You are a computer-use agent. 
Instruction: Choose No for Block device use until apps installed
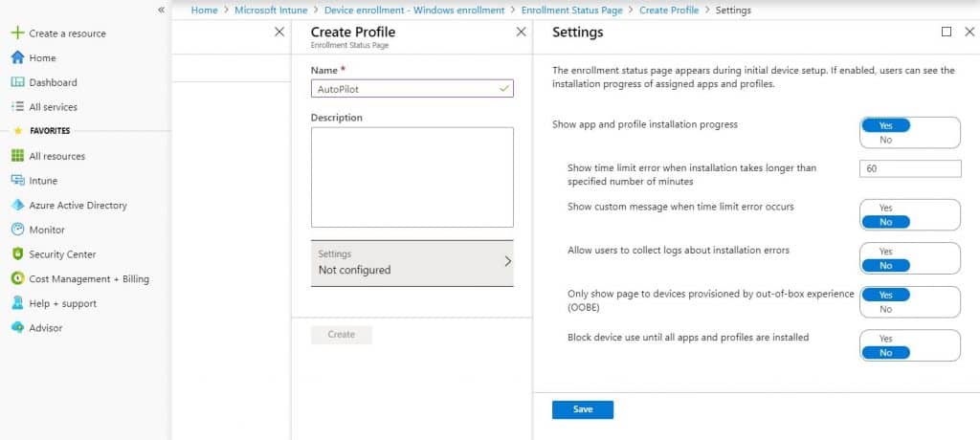[x=885, y=353]
